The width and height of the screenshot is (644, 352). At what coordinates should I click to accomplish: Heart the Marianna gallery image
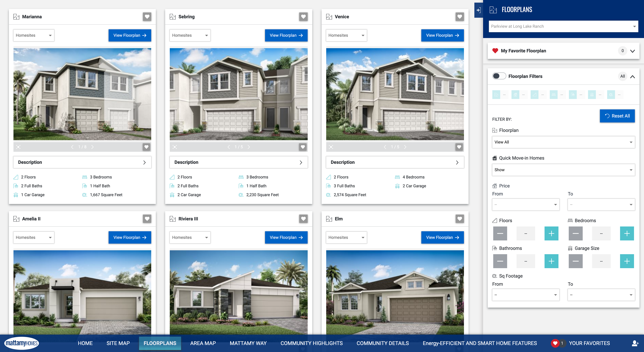147,147
